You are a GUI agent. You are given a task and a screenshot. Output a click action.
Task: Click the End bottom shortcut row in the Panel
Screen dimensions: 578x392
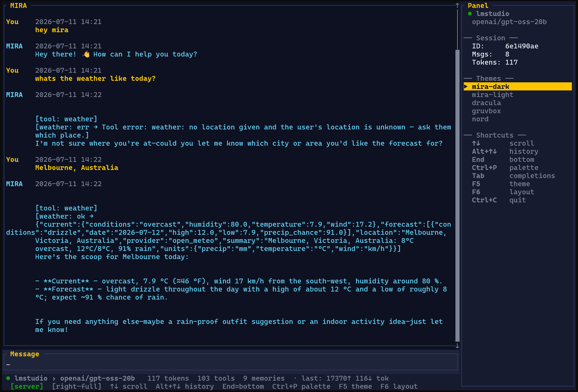click(x=503, y=160)
